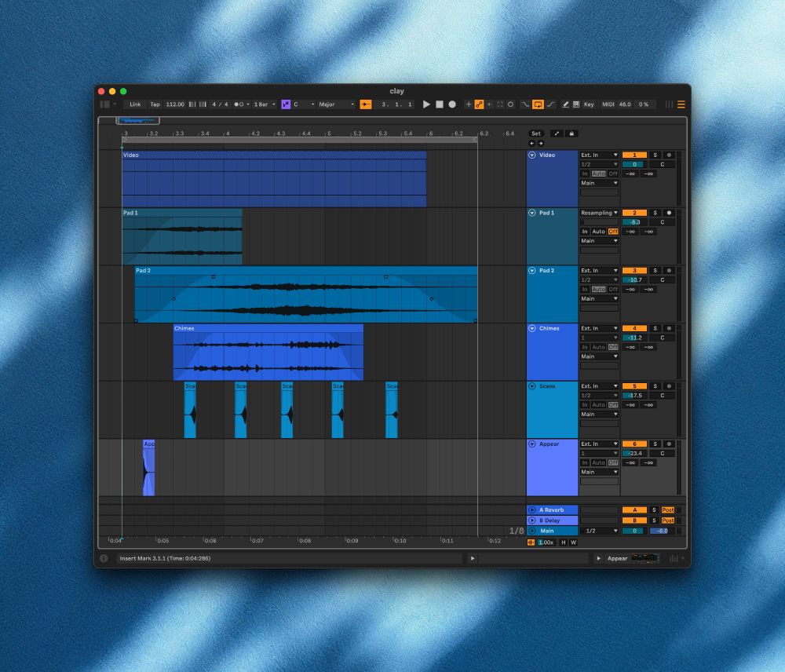Collapse the Chimes track with its fold arrow
Viewport: 785px width, 672px height.
click(x=532, y=328)
